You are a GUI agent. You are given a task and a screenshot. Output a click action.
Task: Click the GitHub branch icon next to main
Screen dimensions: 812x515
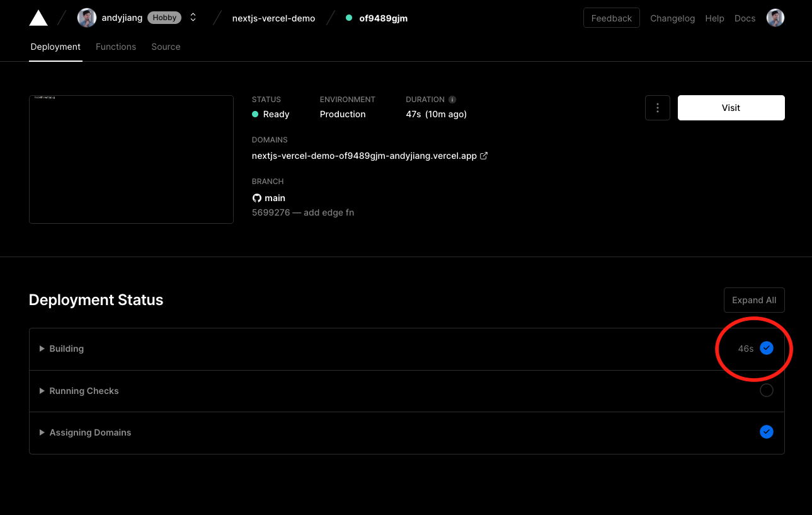(x=256, y=197)
